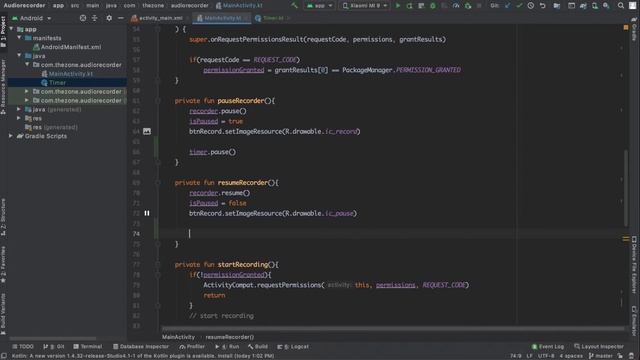
Task: Show Git history clock icon
Action: click(531, 6)
